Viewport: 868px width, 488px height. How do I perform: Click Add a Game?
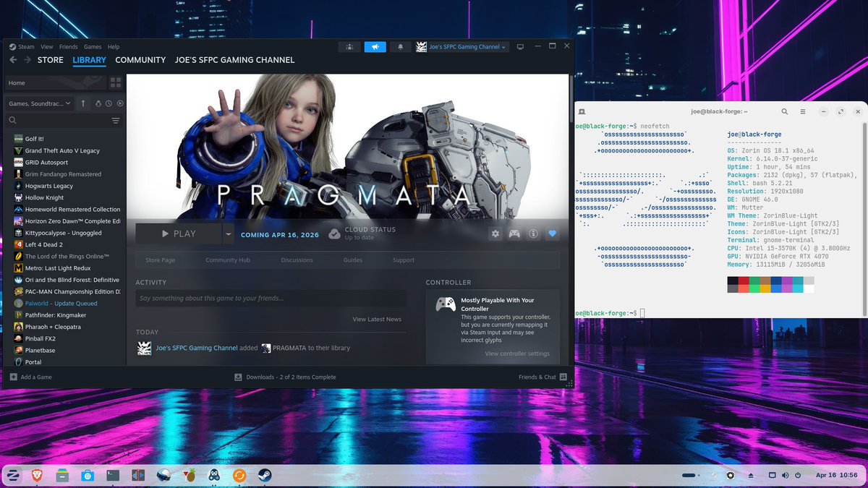30,377
